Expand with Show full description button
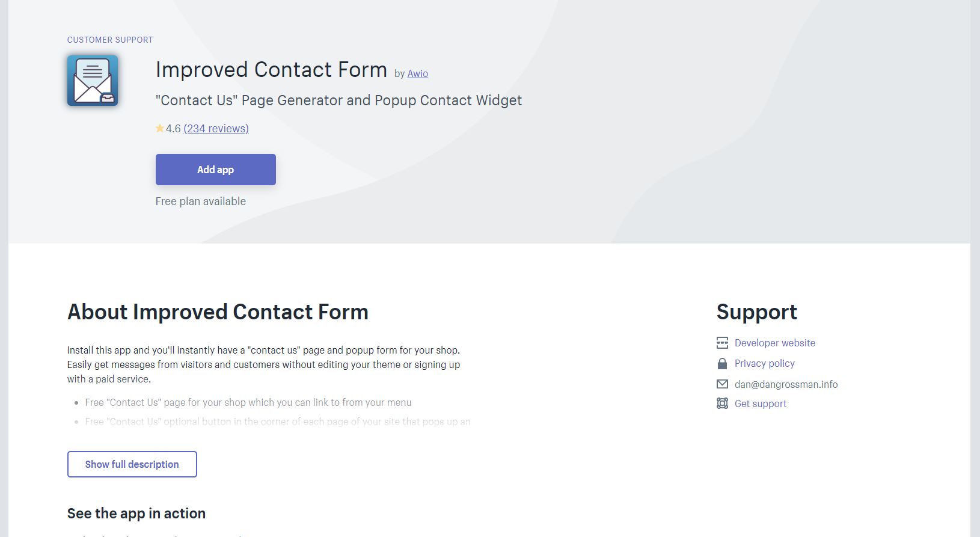The width and height of the screenshot is (980, 537). [132, 464]
